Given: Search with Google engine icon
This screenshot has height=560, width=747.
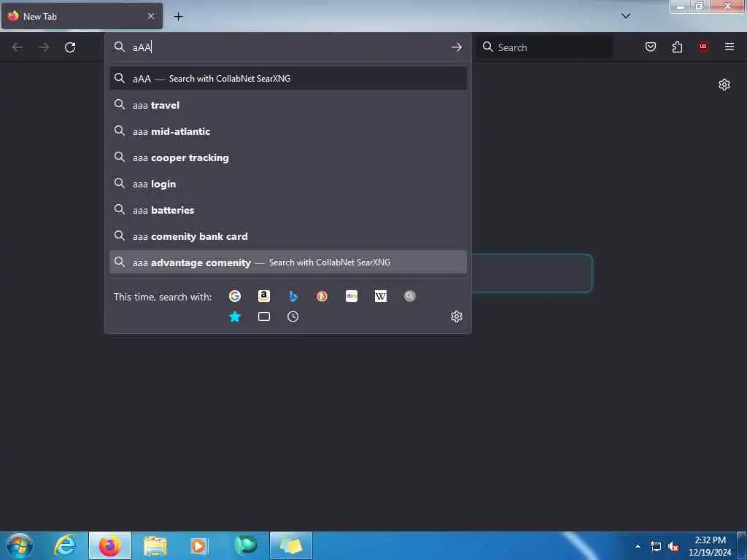Looking at the screenshot, I should (x=235, y=296).
